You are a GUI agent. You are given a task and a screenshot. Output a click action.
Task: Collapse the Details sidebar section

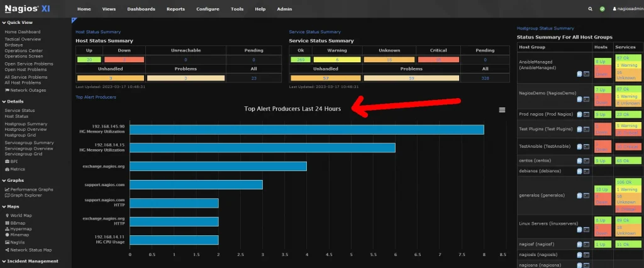coord(13,101)
